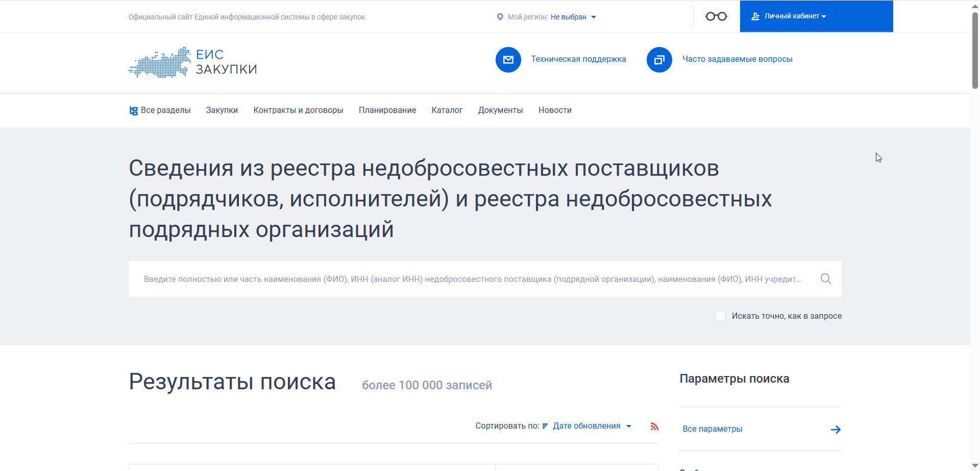Click the magnifier search icon
This screenshot has height=471, width=980.
(825, 279)
